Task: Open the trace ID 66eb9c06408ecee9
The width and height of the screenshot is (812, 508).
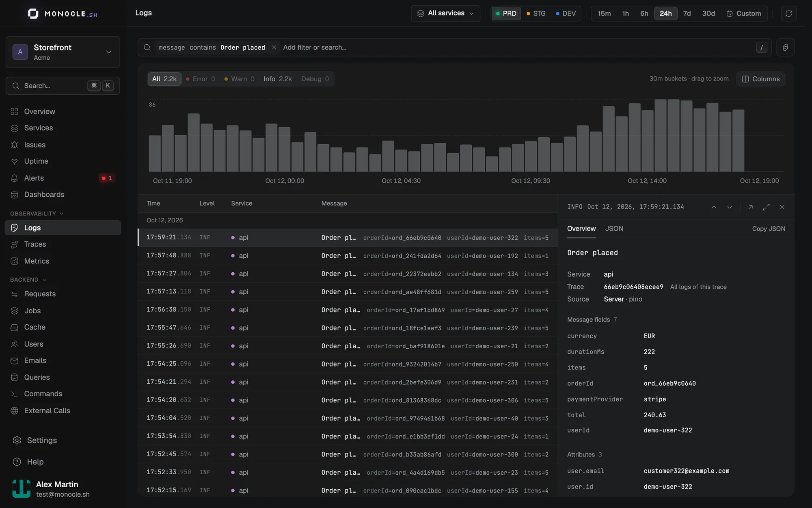Action: pos(633,287)
